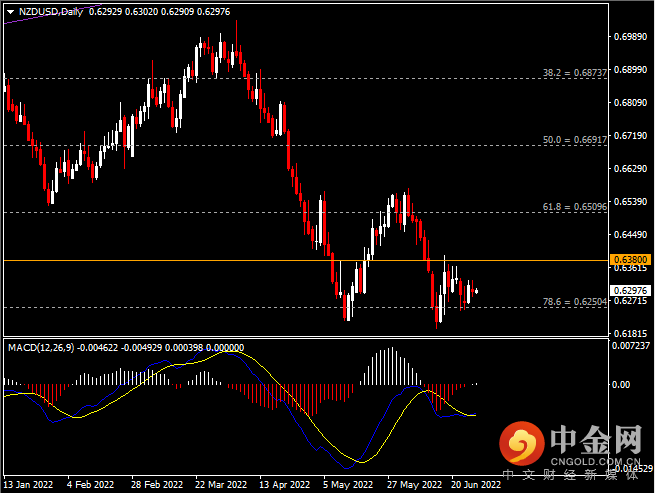The width and height of the screenshot is (656, 493).
Task: Select the 78.6 = 0.62504 Fibonacci label
Action: pos(574,301)
